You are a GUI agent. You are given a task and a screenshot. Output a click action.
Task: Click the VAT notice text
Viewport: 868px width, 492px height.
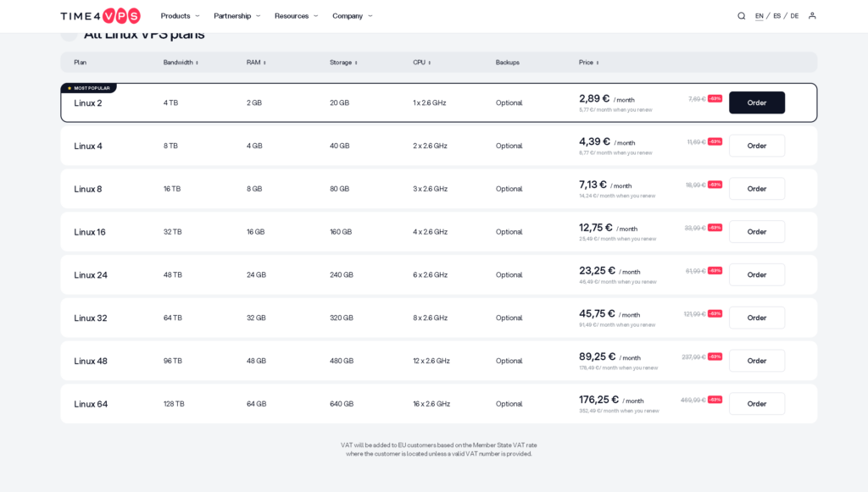(x=439, y=450)
